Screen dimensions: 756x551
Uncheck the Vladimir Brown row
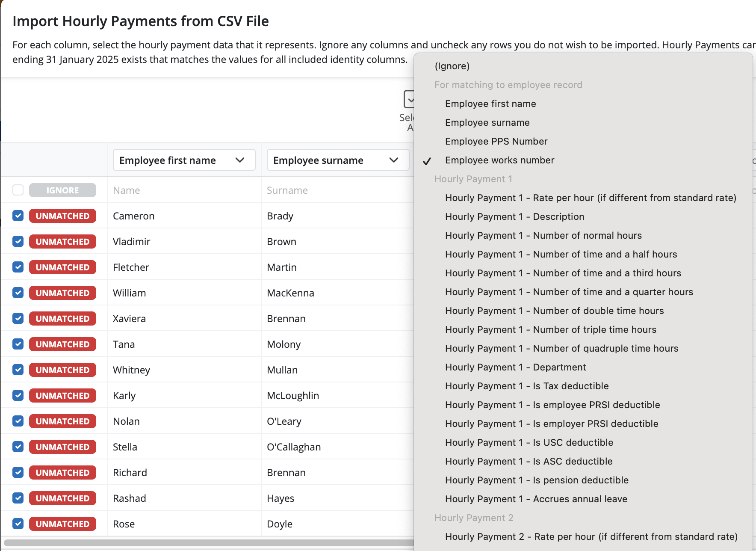click(x=18, y=241)
